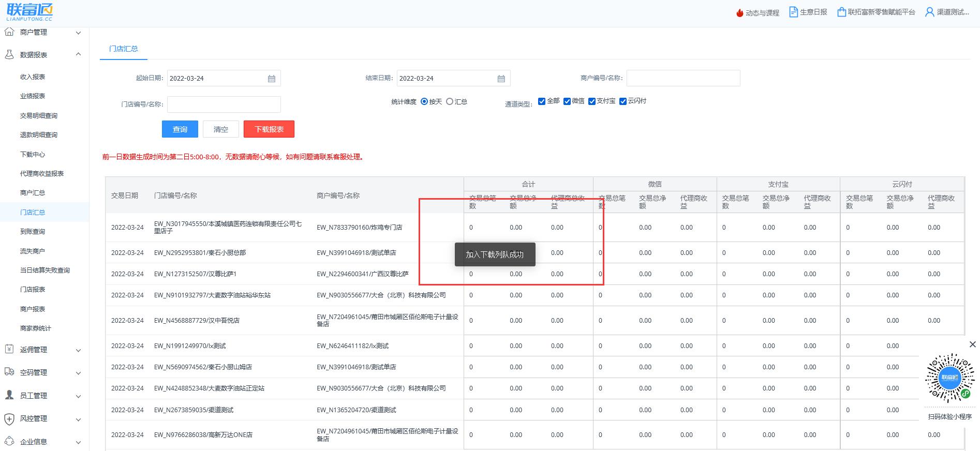Open 商户汇总 menu item

[33, 192]
